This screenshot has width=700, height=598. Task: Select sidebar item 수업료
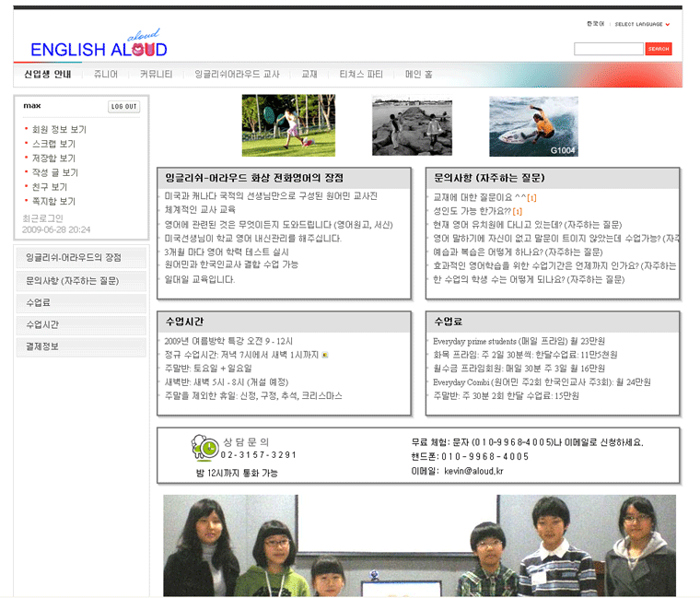tap(81, 303)
